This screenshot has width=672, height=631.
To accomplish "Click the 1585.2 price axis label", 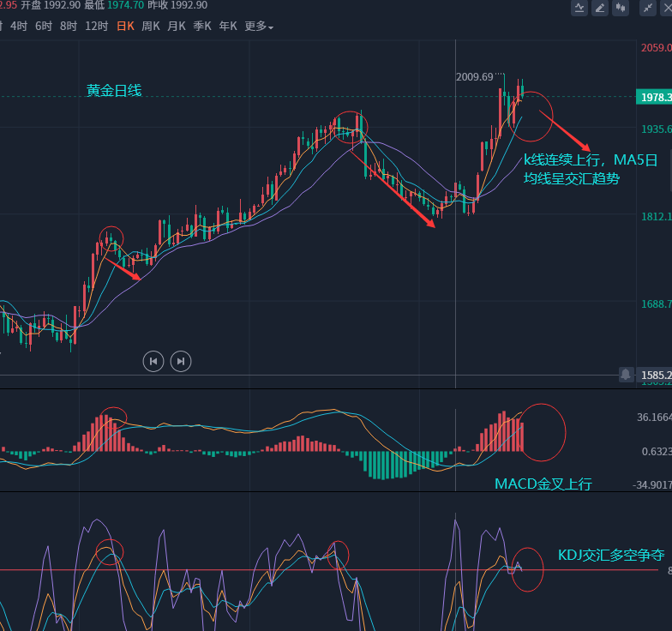I will [655, 376].
